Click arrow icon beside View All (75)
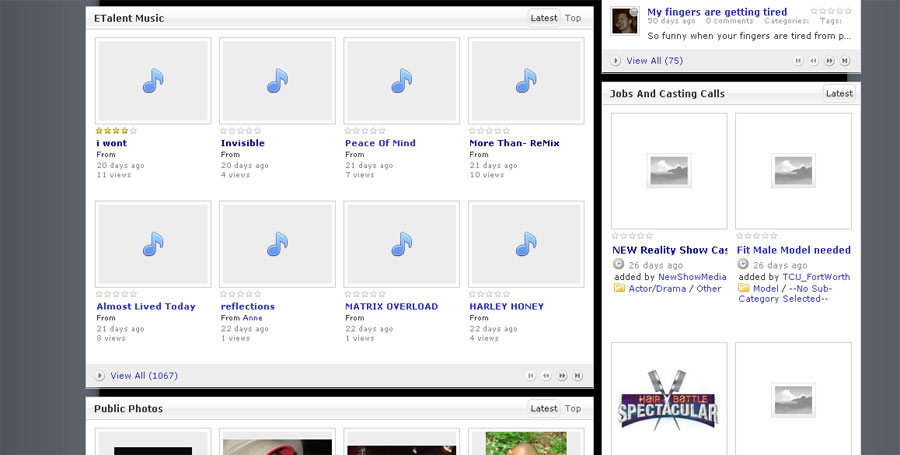Screen dimensions: 900x455 tap(616, 61)
